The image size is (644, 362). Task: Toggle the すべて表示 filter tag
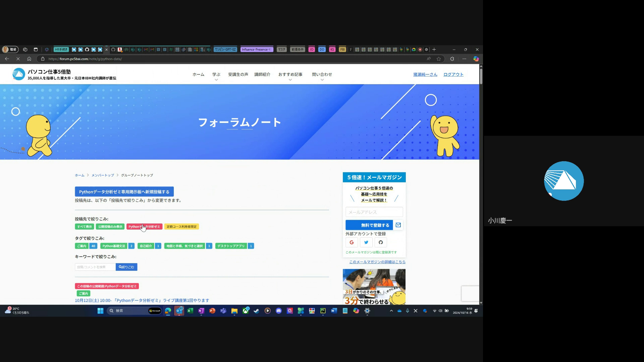point(84,227)
